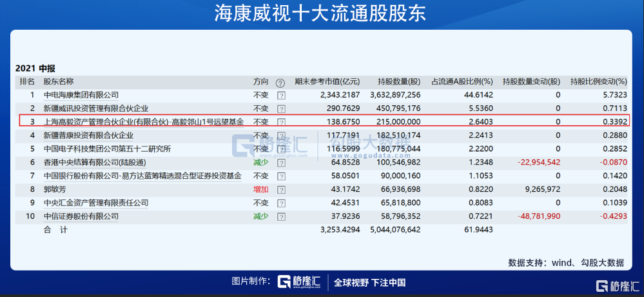Click share count 3,632,897,256
The image size is (644, 297).
point(395,95)
